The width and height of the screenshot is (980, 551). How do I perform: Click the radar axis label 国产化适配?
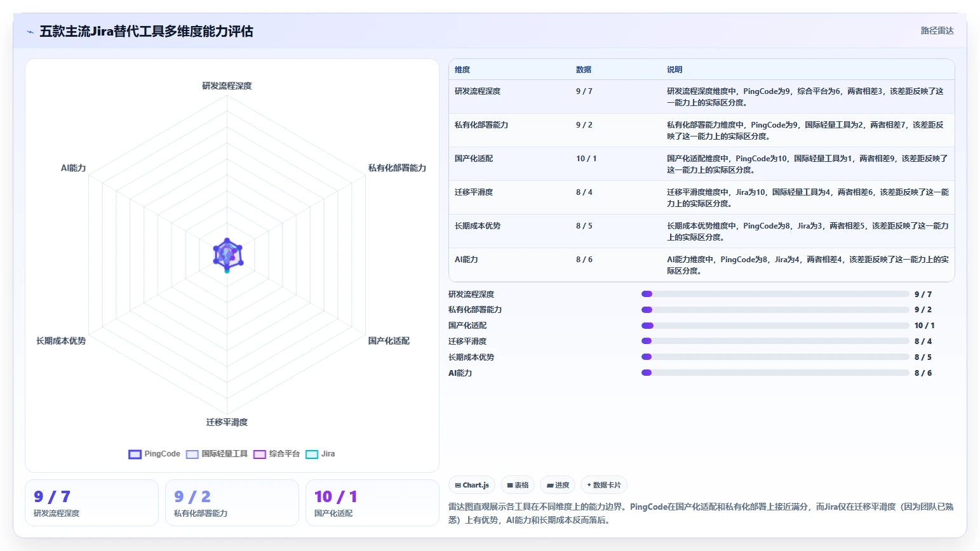click(x=389, y=341)
